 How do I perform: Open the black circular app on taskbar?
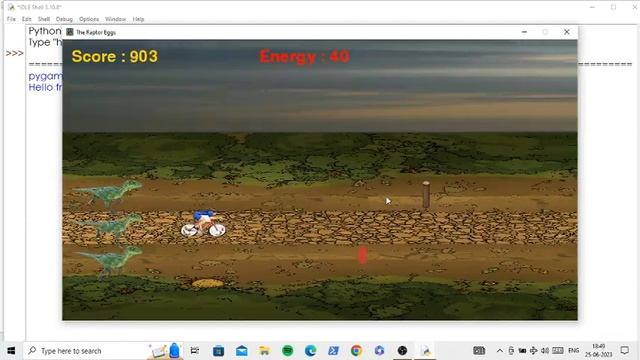click(x=402, y=351)
